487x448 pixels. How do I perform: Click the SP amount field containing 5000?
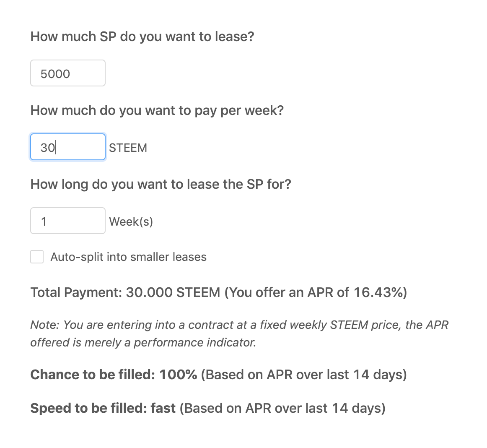coord(67,73)
